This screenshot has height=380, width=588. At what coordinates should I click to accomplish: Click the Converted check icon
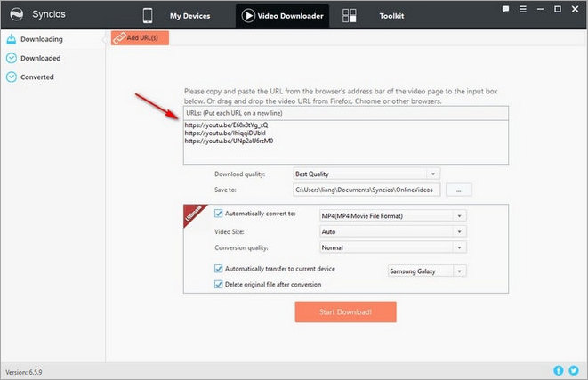pyautogui.click(x=12, y=77)
